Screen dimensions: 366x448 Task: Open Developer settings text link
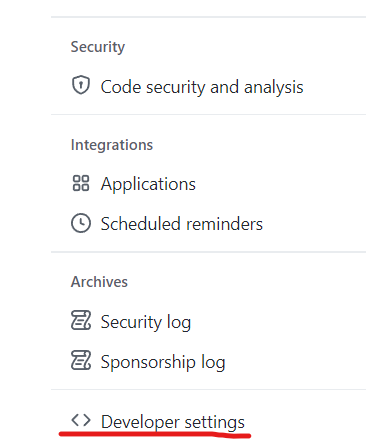(x=173, y=422)
